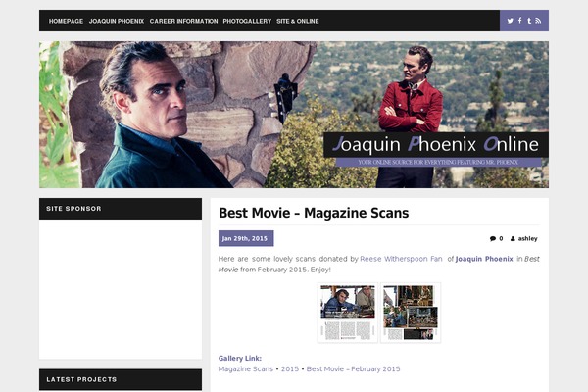Click the comment count 0

[x=501, y=238]
